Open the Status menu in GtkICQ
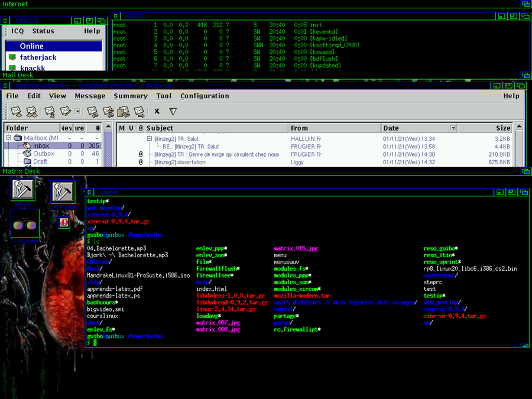 click(x=43, y=31)
